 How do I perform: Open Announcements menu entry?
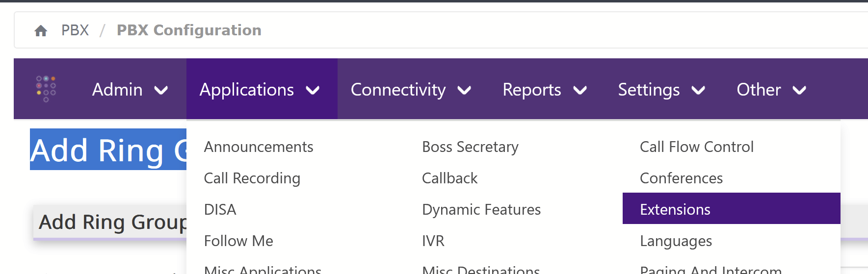tap(259, 147)
